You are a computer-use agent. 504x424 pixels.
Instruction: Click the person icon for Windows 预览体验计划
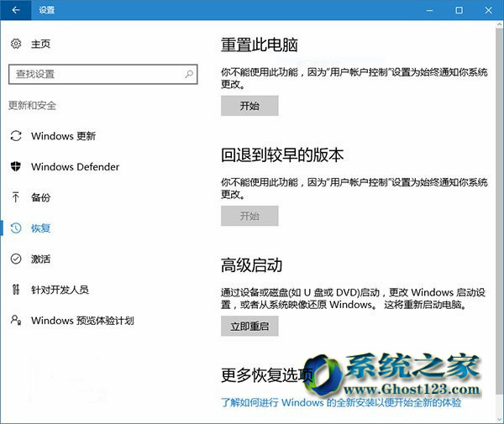point(16,320)
